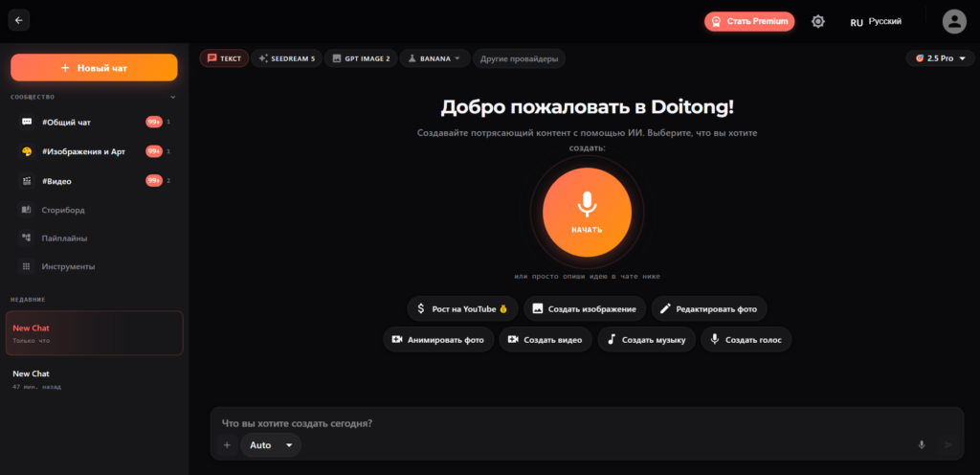Image resolution: width=980 pixels, height=475 pixels.
Task: Click Другие провайдеры
Action: 520,58
